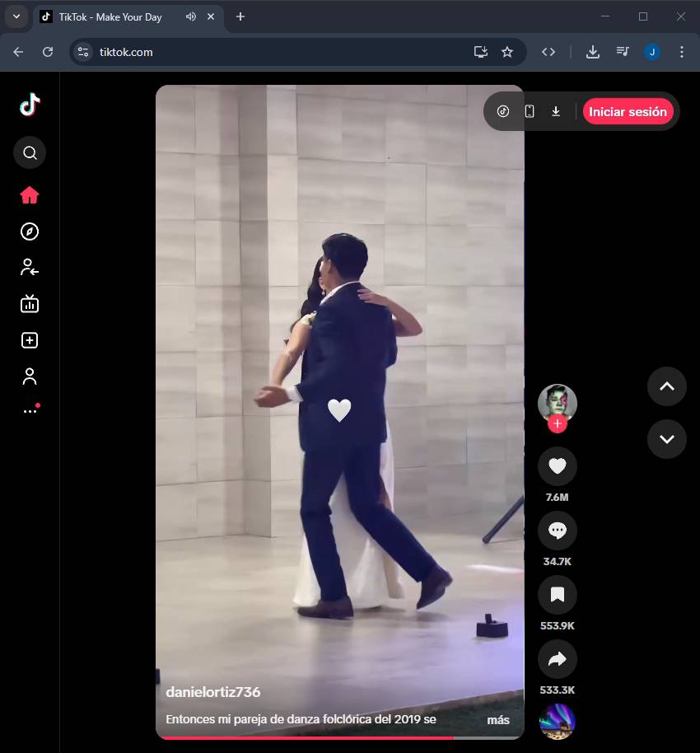Open TikTok search from the sidebar
Image resolution: width=700 pixels, height=753 pixels.
pos(30,152)
